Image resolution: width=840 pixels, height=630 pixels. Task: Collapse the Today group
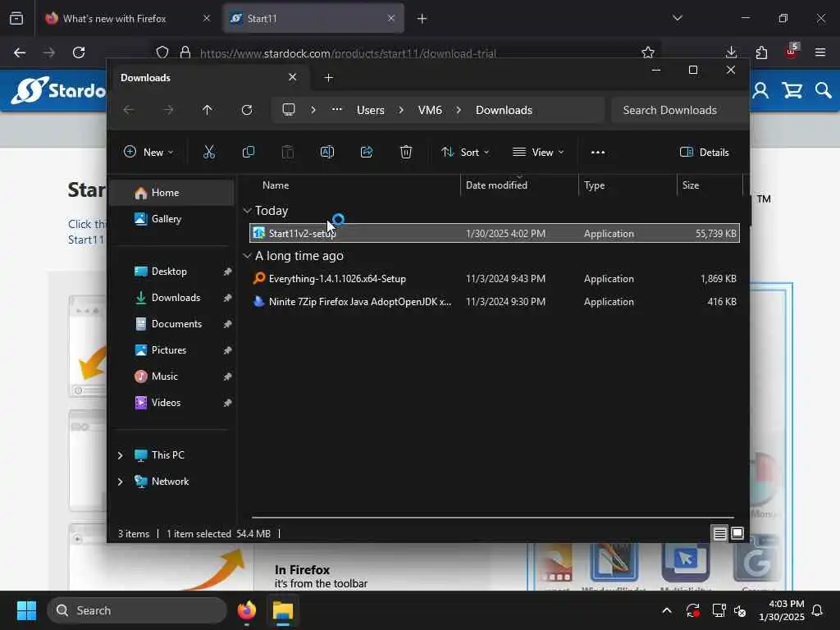point(247,211)
